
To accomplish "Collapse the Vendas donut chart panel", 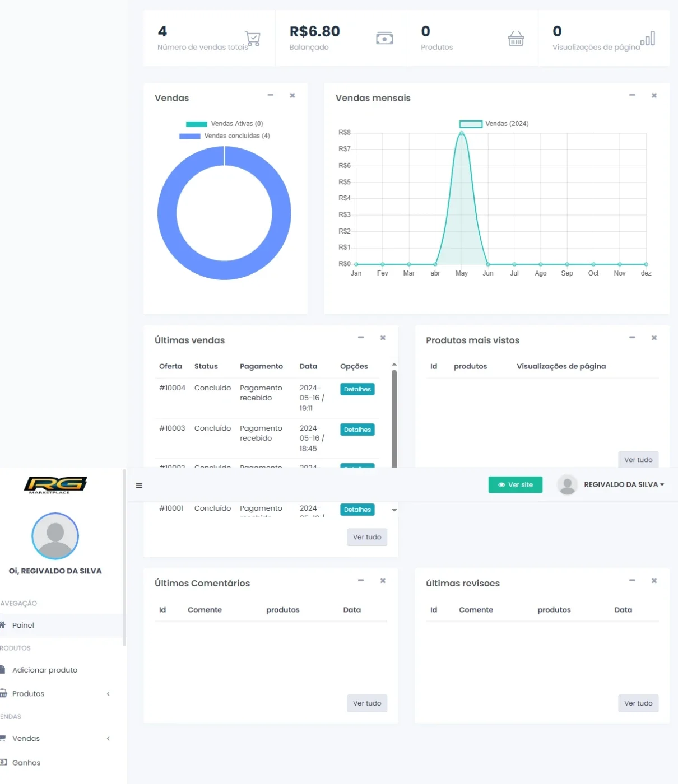I will (271, 95).
